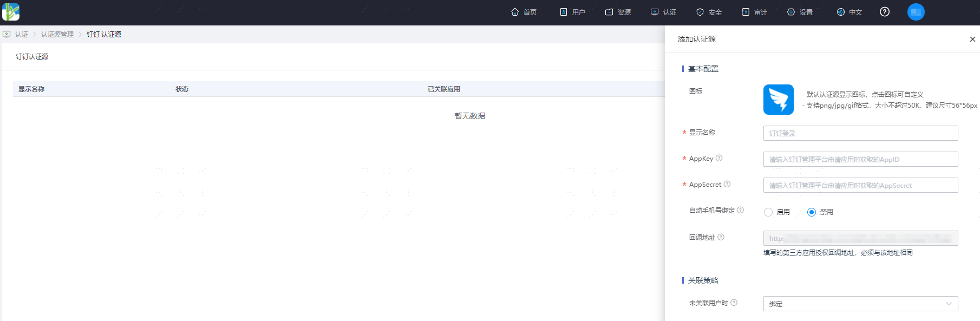The image size is (980, 321).
Task: Switch language via 中文 menu
Action: click(x=855, y=12)
